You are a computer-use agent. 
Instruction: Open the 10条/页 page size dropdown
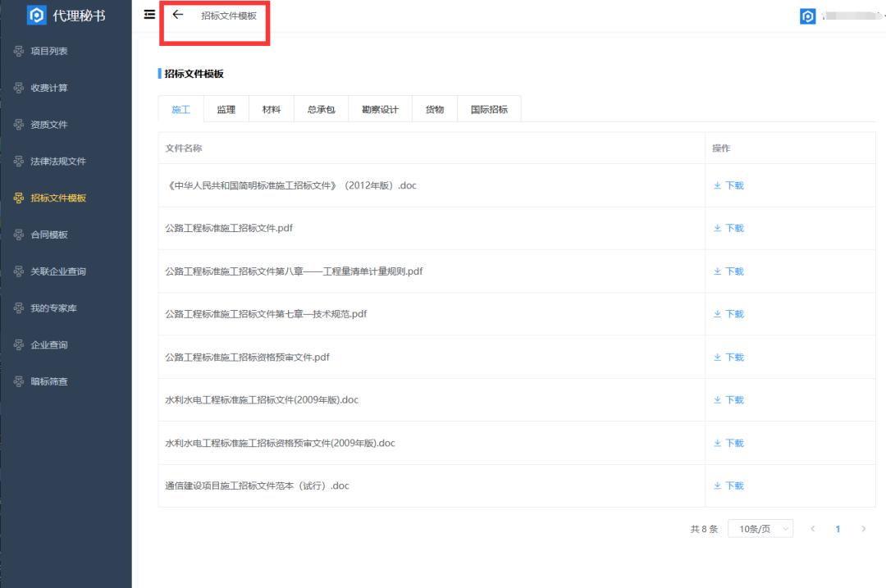pyautogui.click(x=760, y=529)
